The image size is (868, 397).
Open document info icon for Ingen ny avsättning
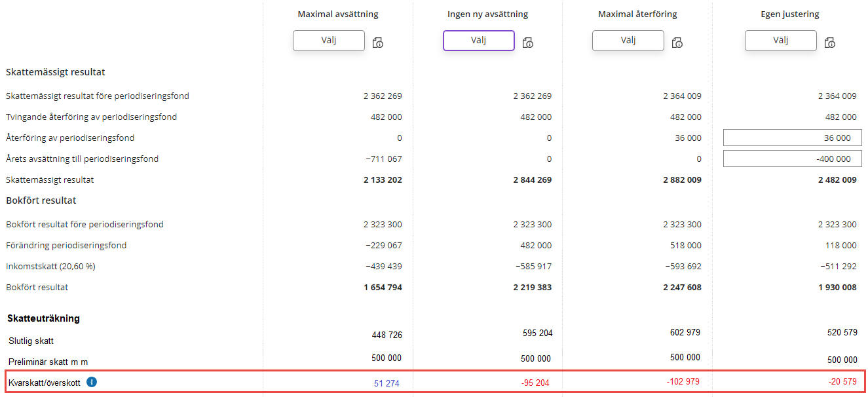[528, 43]
